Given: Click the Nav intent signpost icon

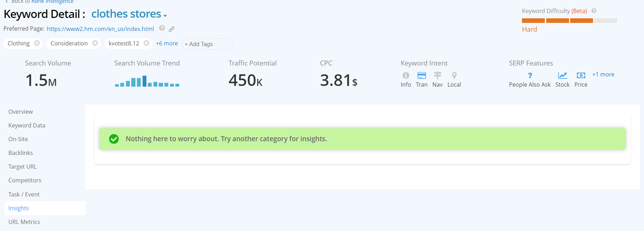Looking at the screenshot, I should click(x=438, y=75).
